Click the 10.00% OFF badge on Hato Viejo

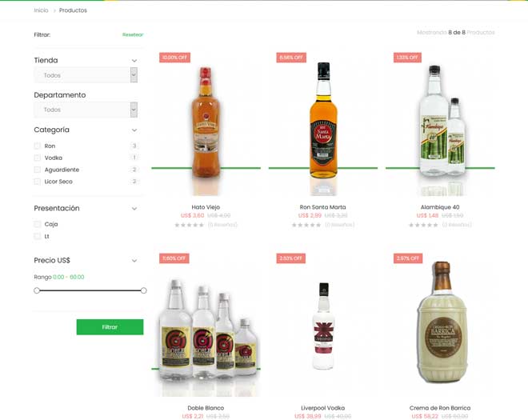pyautogui.click(x=174, y=58)
